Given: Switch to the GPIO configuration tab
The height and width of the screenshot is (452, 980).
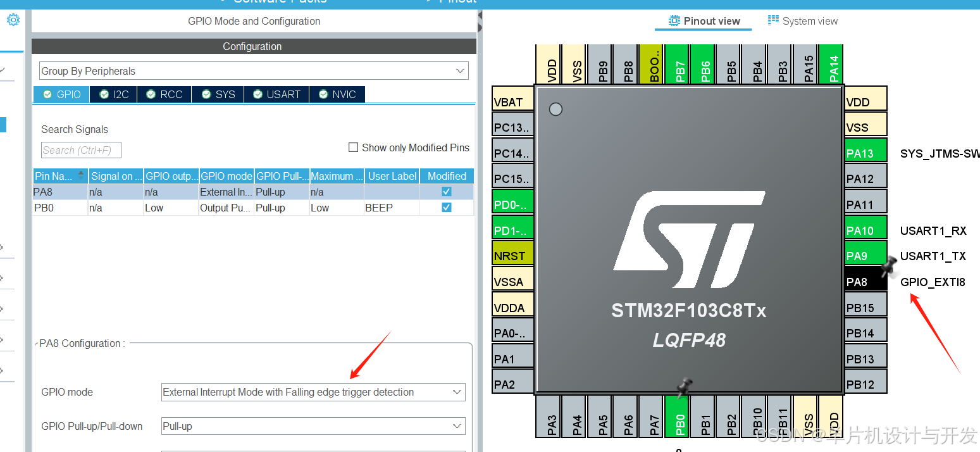Looking at the screenshot, I should [x=61, y=94].
